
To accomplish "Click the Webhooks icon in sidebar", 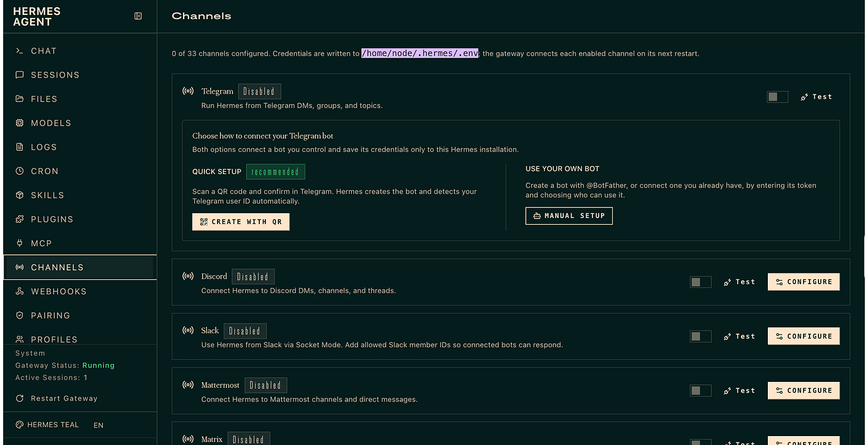I will pyautogui.click(x=20, y=291).
